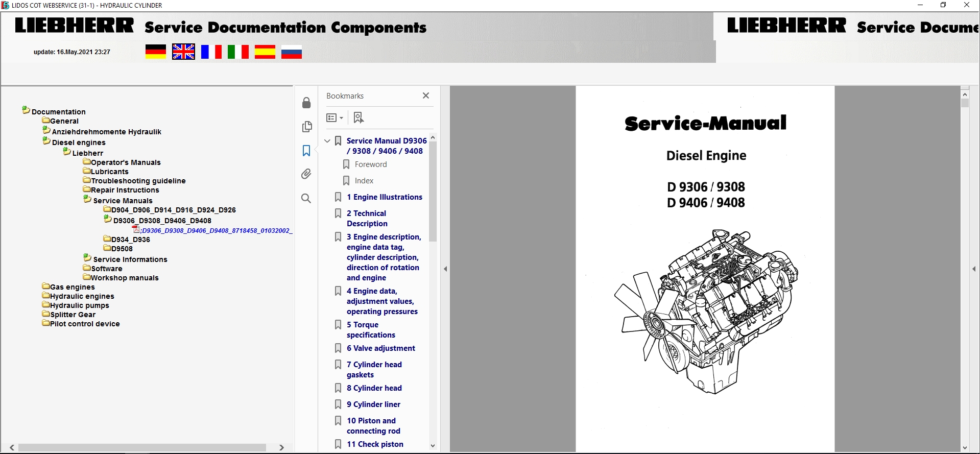Click document scrollbar down arrow
980x454 pixels.
pos(965,448)
